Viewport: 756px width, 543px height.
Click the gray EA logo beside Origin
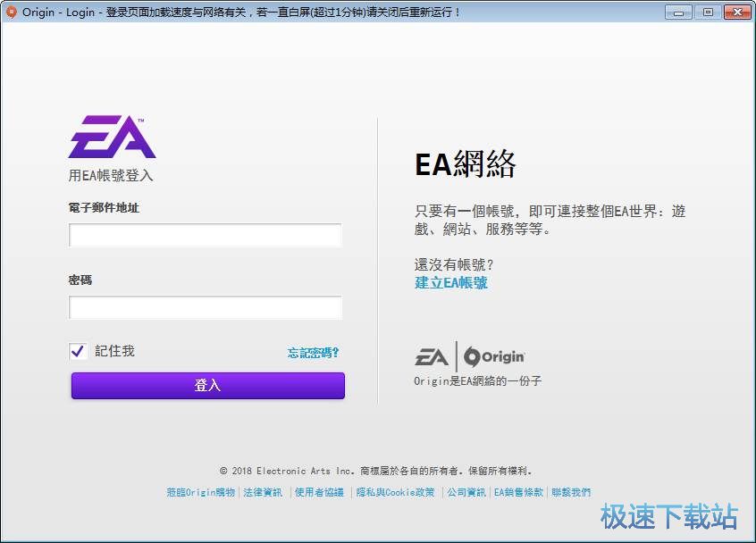[432, 356]
